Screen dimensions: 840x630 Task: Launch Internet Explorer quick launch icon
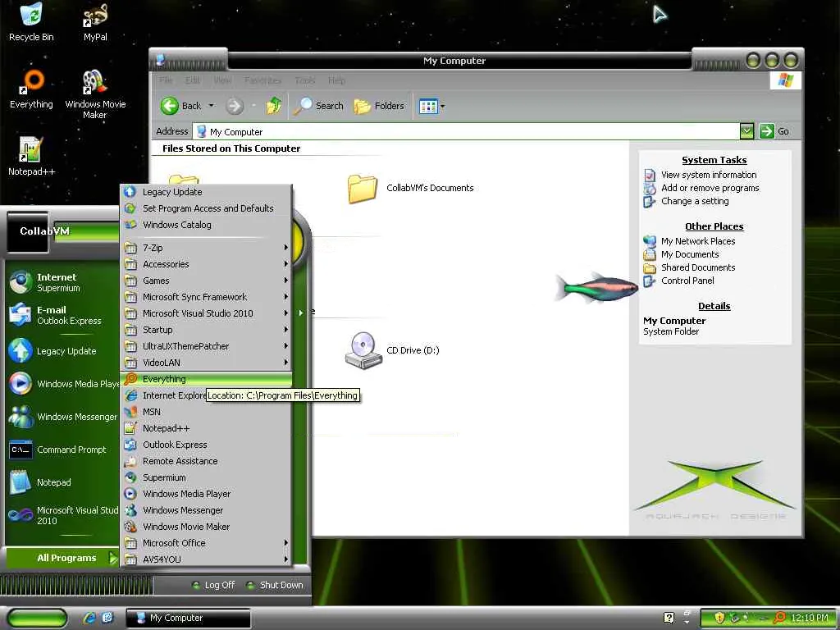click(89, 618)
